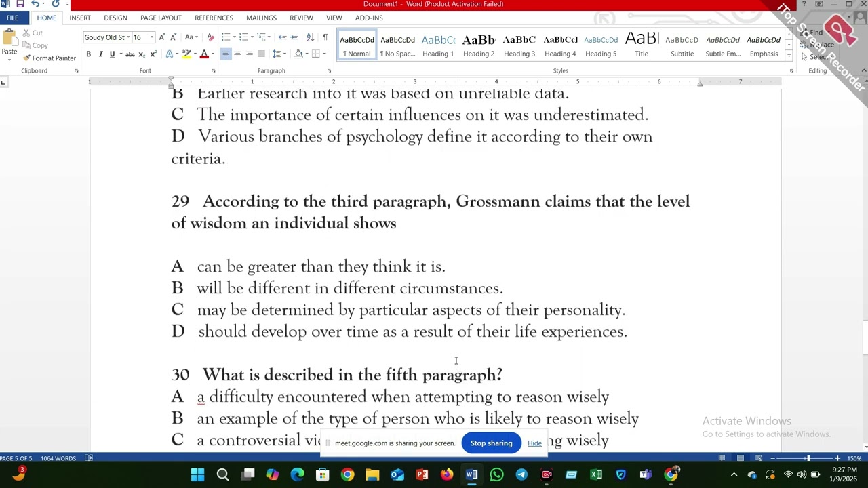Screen dimensions: 868x488
Task: Expand highlight color dropdown arrow
Action: coord(195,54)
